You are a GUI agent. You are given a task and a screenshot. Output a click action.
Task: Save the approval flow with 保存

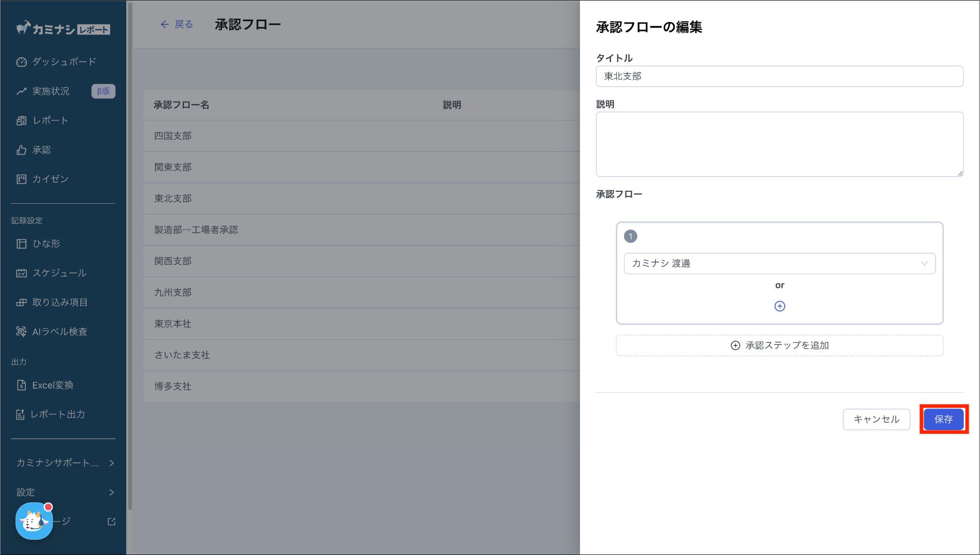943,419
